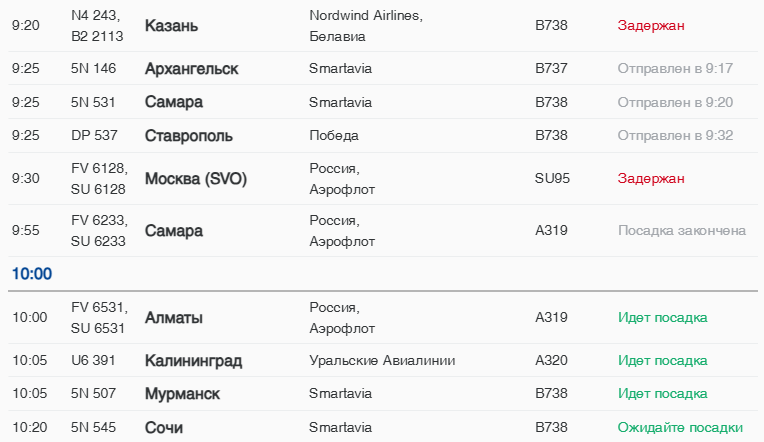Click flight number DP 537
The width and height of the screenshot is (764, 442).
point(95,136)
